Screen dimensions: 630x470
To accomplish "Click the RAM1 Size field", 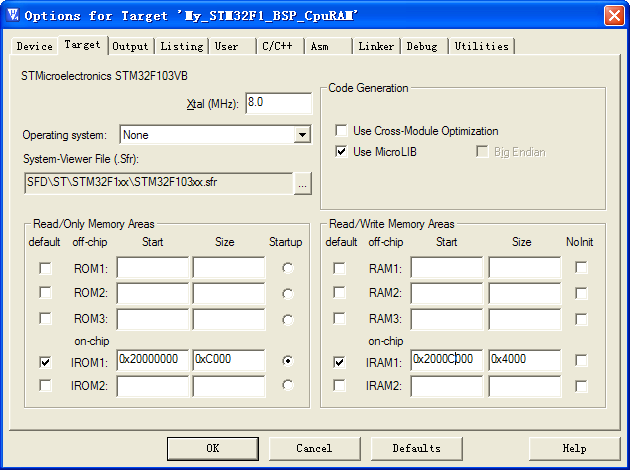I will pos(525,268).
